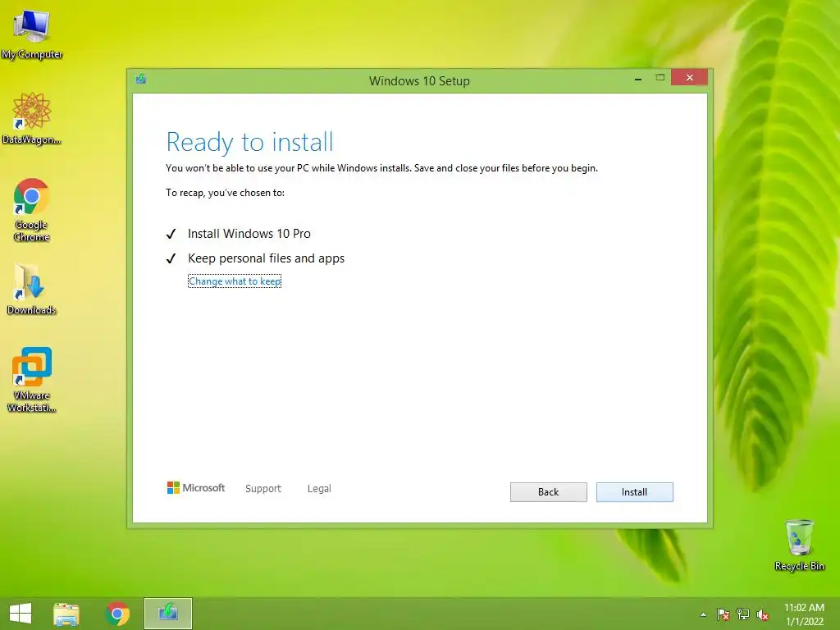Open the Windows Start button
840x630 pixels.
(x=21, y=614)
